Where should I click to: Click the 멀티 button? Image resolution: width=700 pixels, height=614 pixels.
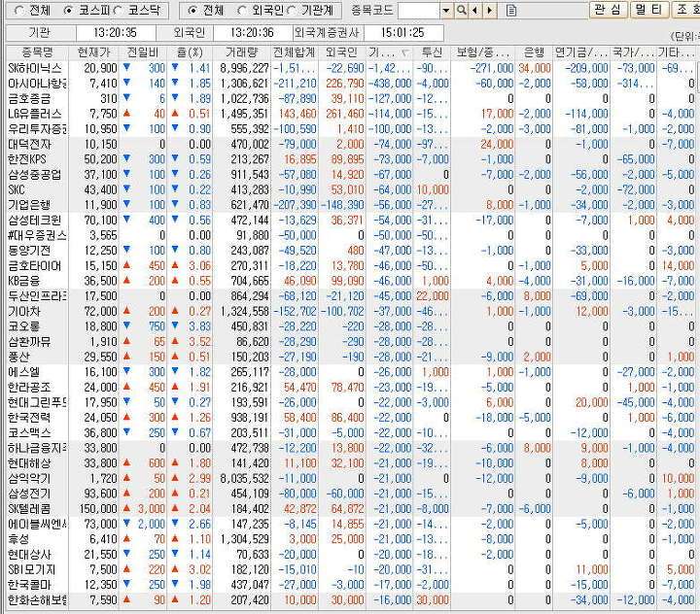[649, 10]
